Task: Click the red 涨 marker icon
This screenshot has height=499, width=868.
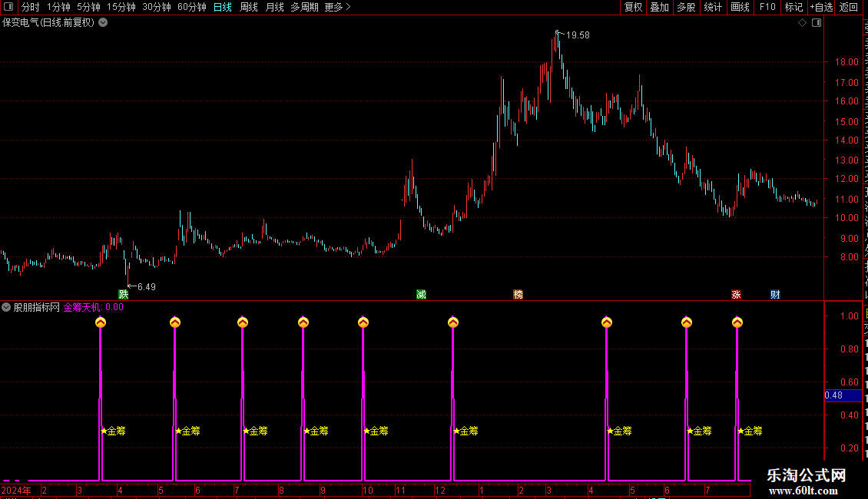Action: tap(736, 294)
